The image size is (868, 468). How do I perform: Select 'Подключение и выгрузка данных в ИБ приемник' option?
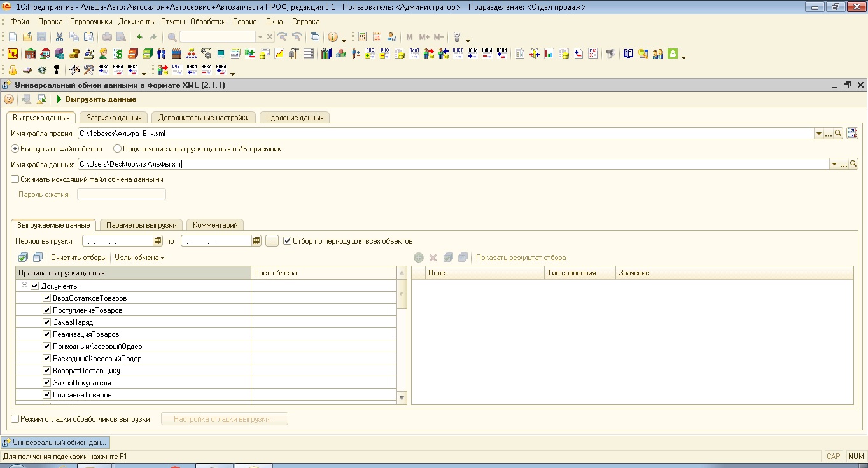point(117,149)
